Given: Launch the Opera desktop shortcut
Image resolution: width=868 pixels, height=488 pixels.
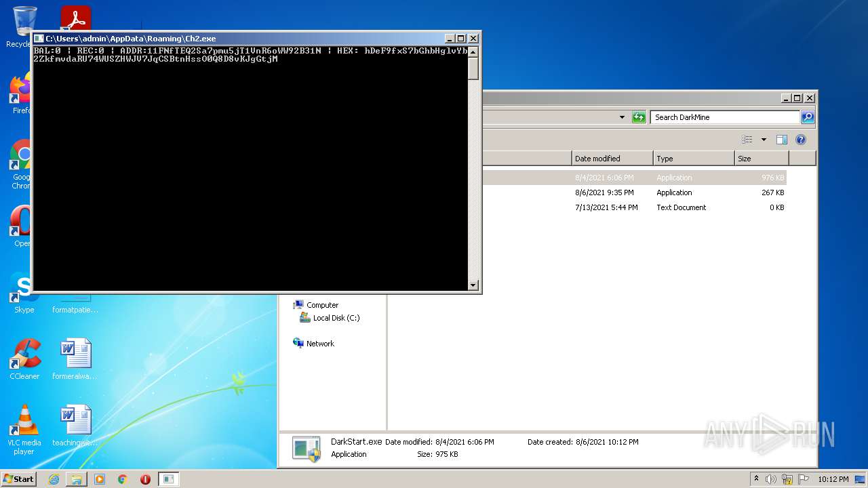Looking at the screenshot, I should point(20,227).
